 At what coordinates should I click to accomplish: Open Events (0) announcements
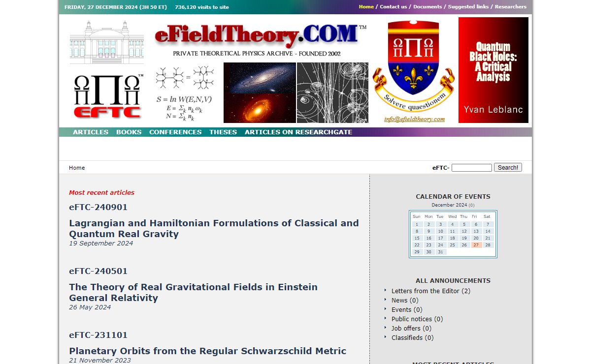407,310
